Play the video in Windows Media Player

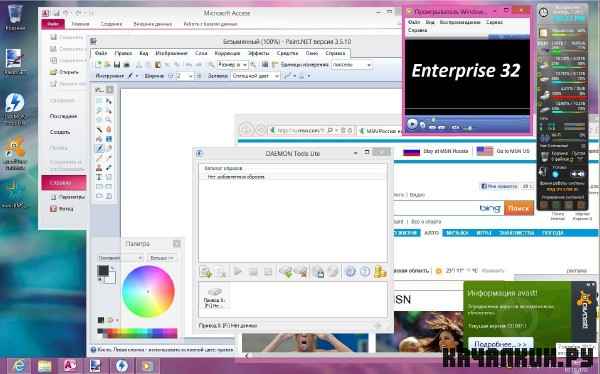[412, 124]
